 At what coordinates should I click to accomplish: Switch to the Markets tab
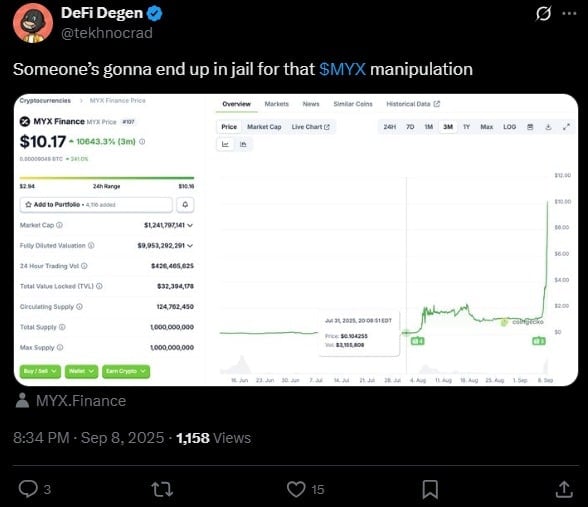[x=277, y=104]
